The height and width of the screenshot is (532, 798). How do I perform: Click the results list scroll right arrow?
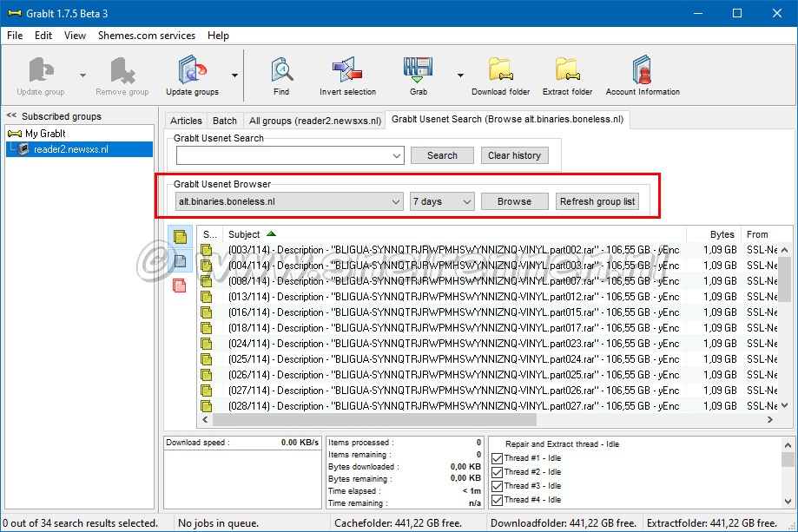pyautogui.click(x=770, y=419)
